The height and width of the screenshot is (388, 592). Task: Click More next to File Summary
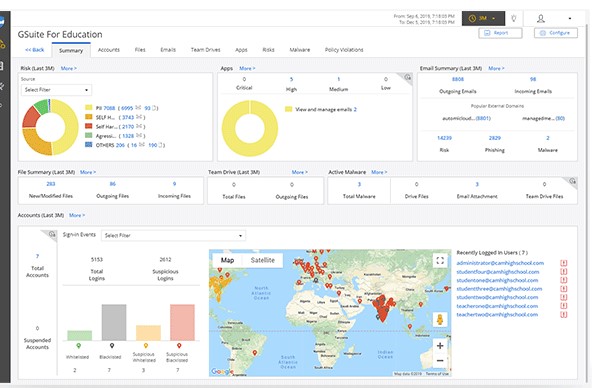88,172
